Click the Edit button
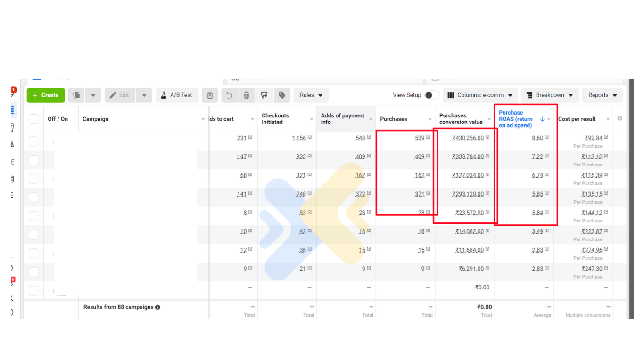Screen dimensions: 644x362 tap(120, 95)
